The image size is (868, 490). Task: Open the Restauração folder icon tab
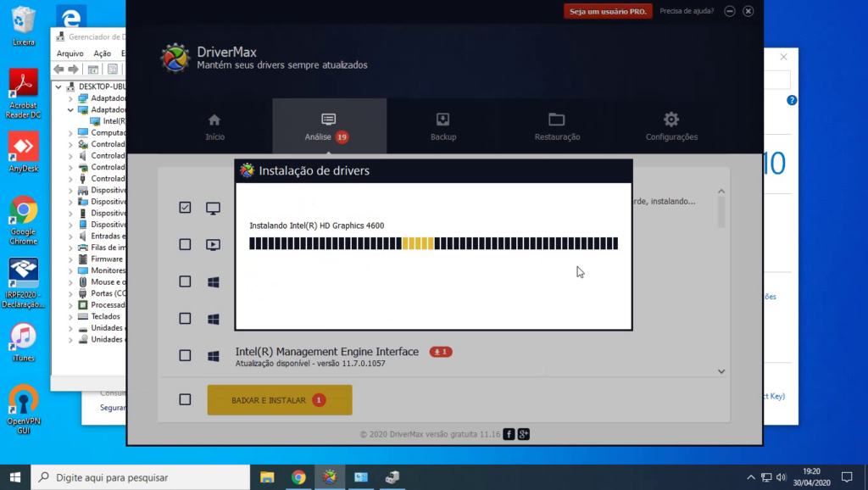(557, 126)
